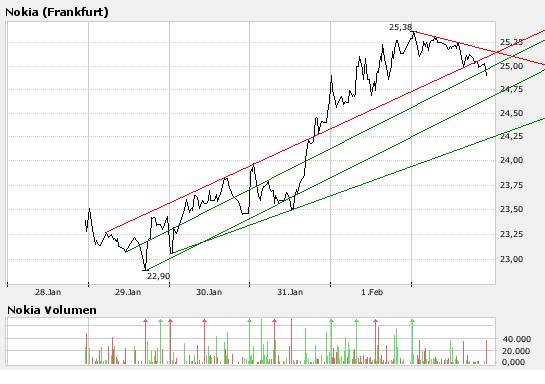Click the 29.Jan date label

click(128, 292)
